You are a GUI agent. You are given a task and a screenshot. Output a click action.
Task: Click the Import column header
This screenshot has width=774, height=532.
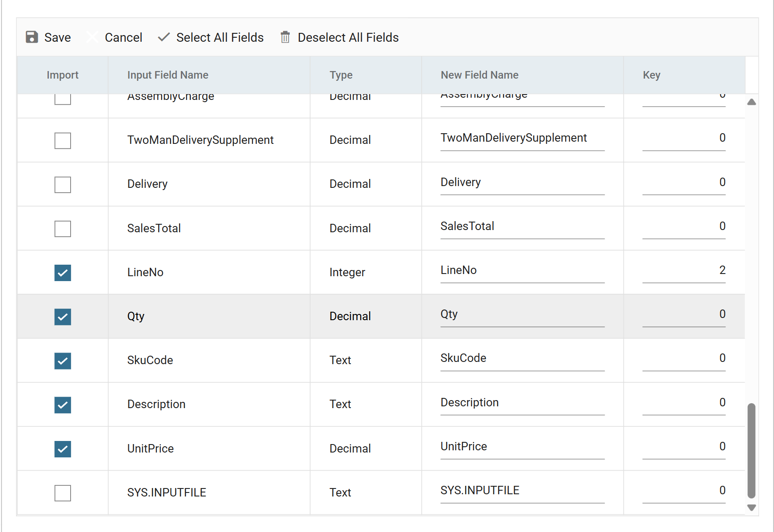63,75
